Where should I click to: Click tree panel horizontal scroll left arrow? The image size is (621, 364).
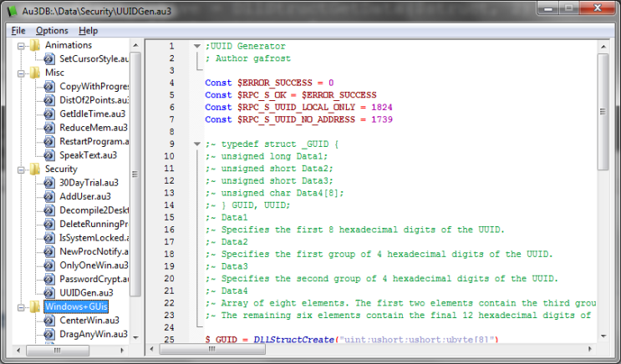tap(18, 350)
